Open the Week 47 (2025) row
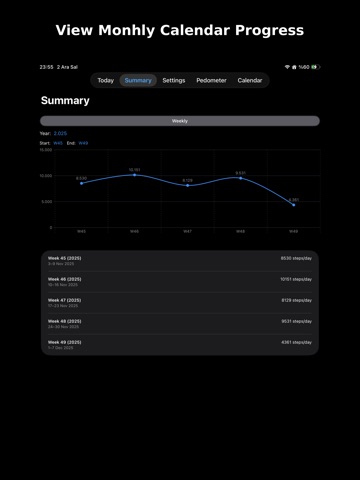 tap(180, 303)
